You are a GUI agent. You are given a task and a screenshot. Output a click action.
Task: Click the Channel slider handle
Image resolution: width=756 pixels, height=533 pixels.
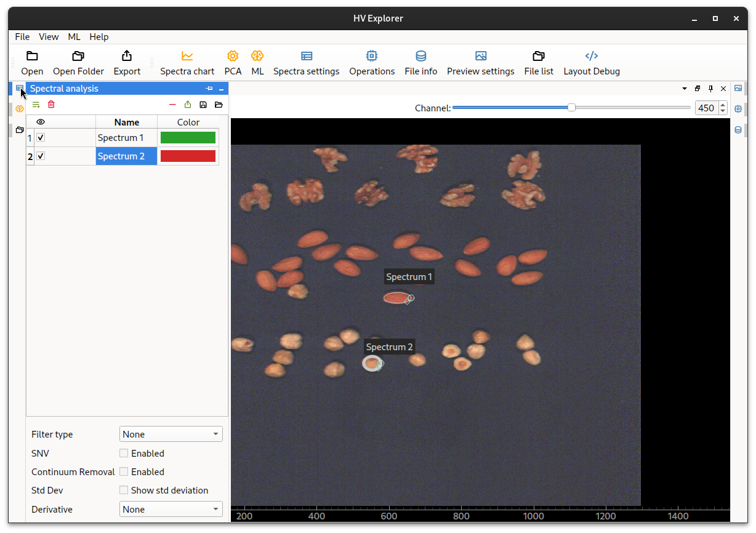tap(571, 108)
